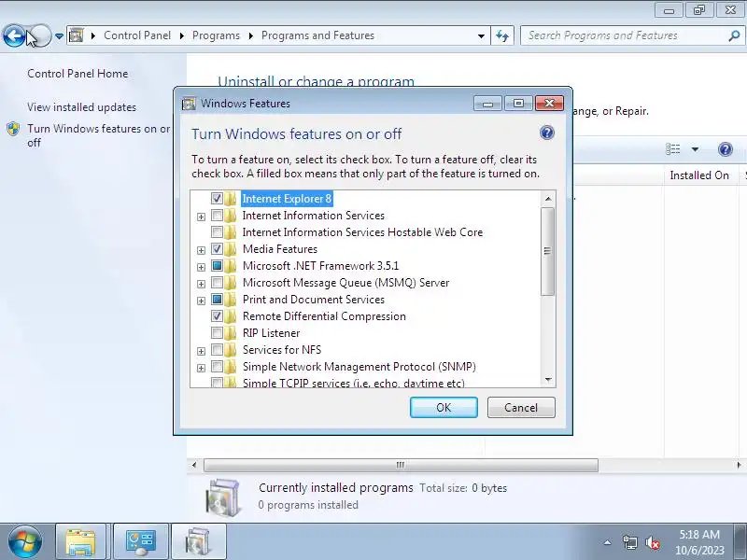Toggle Microsoft .NET Framework 3.5.1 checkbox

[x=217, y=266]
